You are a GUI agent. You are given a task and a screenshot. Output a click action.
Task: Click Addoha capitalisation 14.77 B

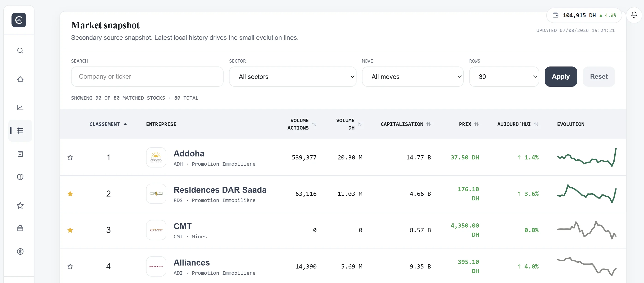(419, 158)
